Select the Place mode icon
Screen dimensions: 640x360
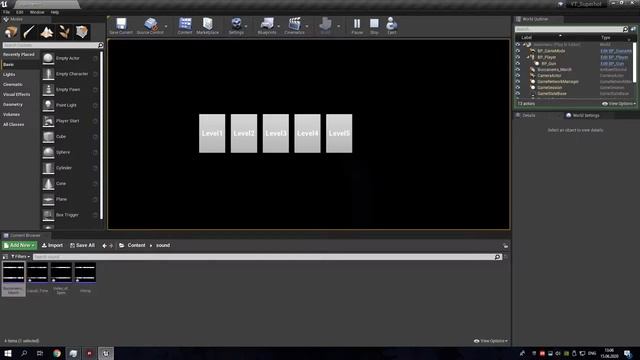(11, 32)
